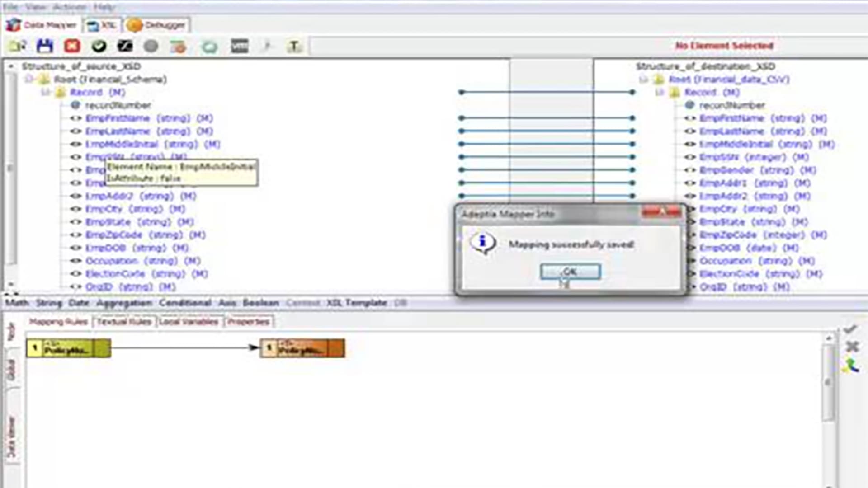Click the gray X icon beside rules pane

coord(852,347)
